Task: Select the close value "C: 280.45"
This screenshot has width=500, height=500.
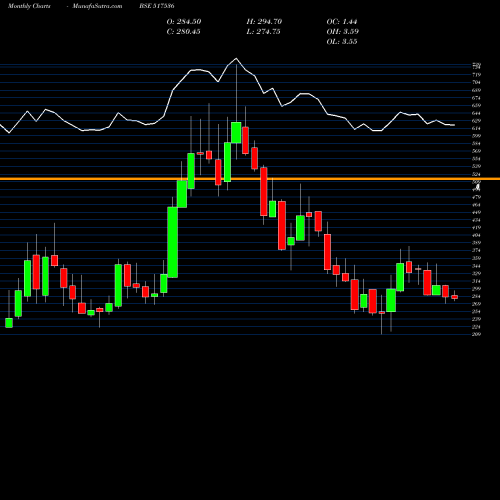Action: click(183, 32)
